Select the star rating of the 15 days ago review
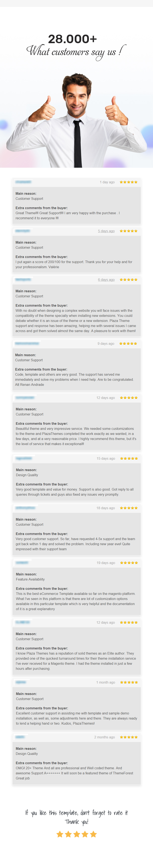Image resolution: width=153 pixels, height=868 pixels. click(129, 458)
